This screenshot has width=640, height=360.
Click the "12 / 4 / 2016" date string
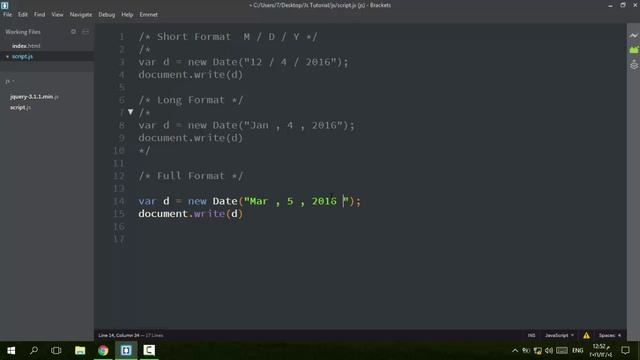tap(290, 62)
